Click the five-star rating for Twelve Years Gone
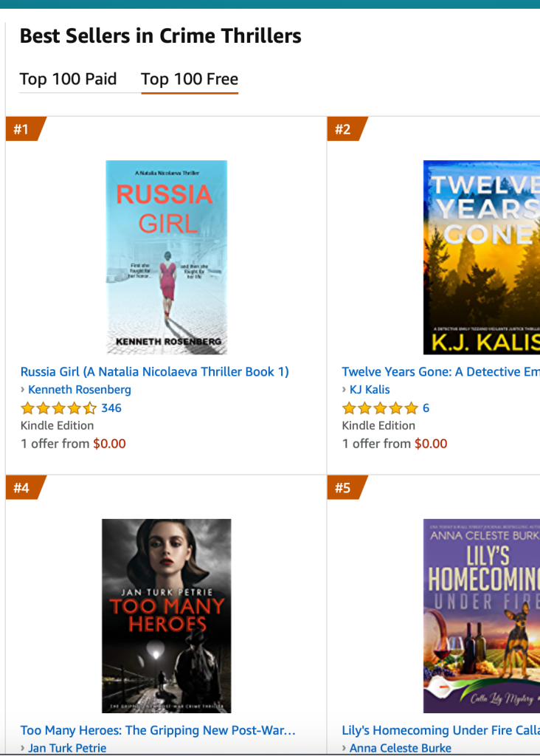 380,408
